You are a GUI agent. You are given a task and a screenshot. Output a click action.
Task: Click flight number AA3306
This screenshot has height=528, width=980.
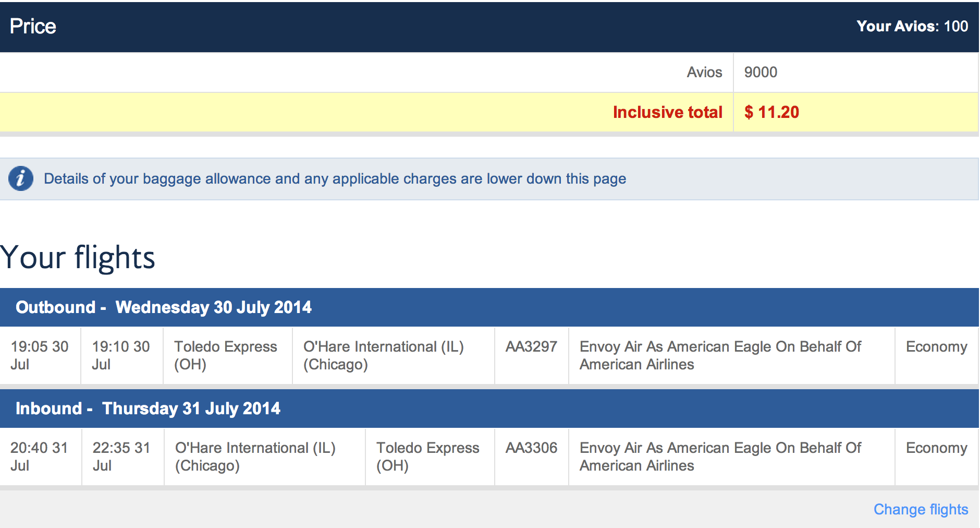click(x=531, y=448)
